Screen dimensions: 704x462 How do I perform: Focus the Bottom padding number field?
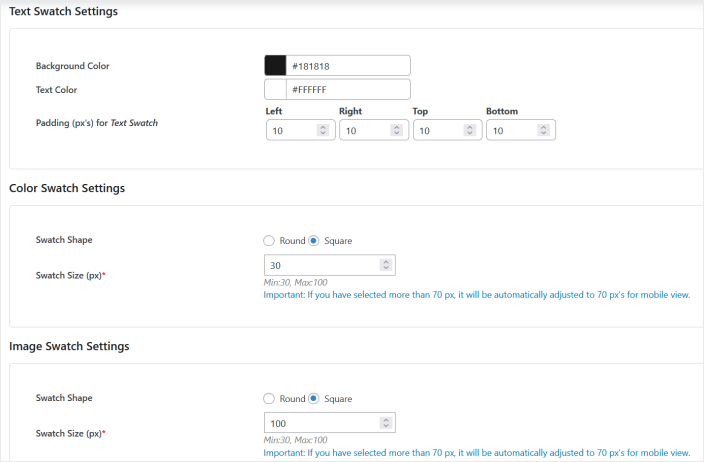(511, 130)
